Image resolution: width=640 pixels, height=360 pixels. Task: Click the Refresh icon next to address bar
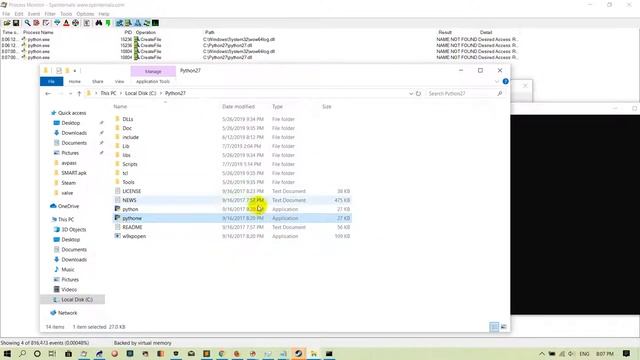[x=418, y=93]
